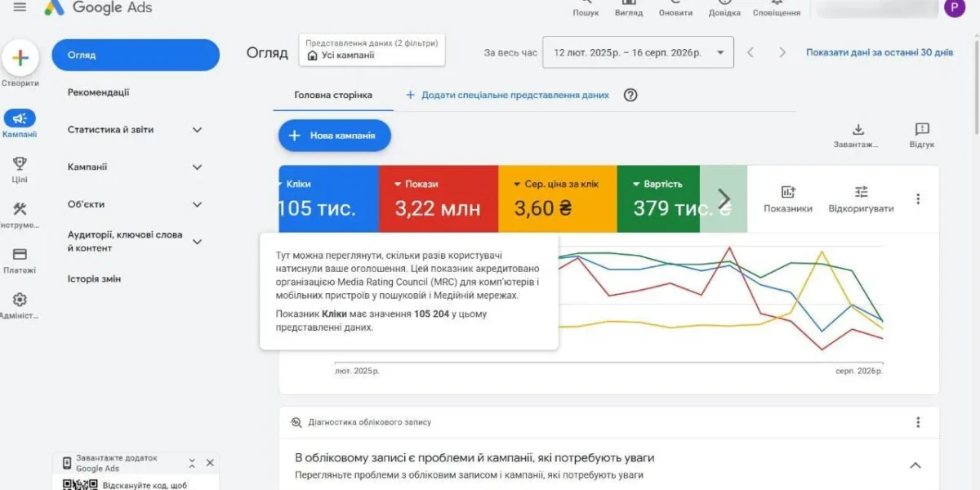Image resolution: width=980 pixels, height=490 pixels.
Task: Click the help question mark icon
Action: click(x=630, y=95)
